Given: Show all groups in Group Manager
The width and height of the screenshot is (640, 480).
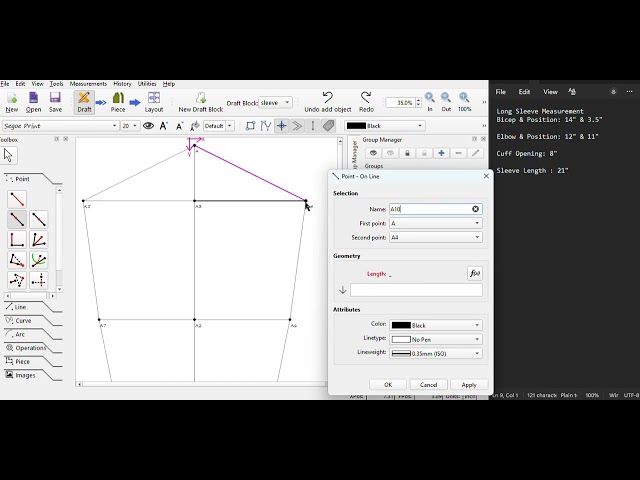Looking at the screenshot, I should 373,153.
